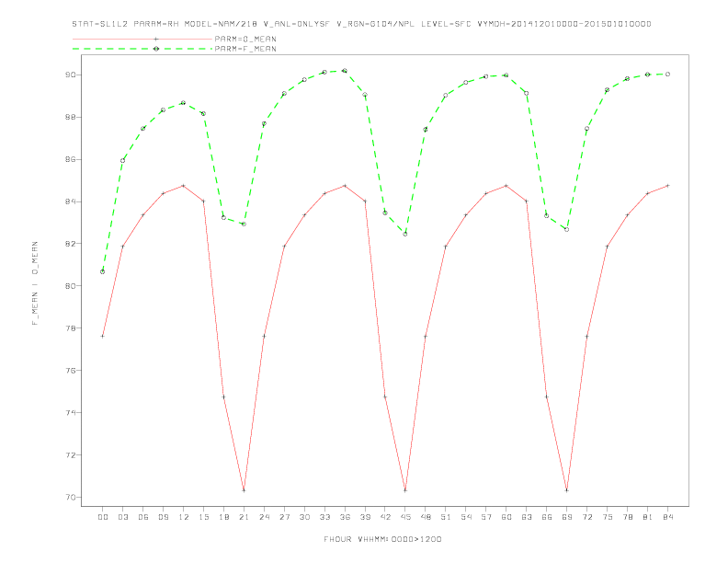This screenshot has width=728, height=563.
Task: Click y-axis tick label 86
Action: point(70,159)
